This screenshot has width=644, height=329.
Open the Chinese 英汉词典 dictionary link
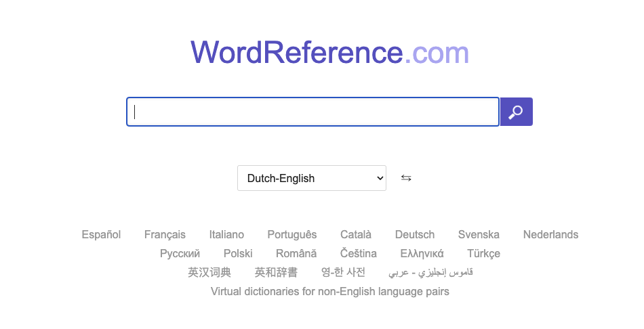pos(209,272)
